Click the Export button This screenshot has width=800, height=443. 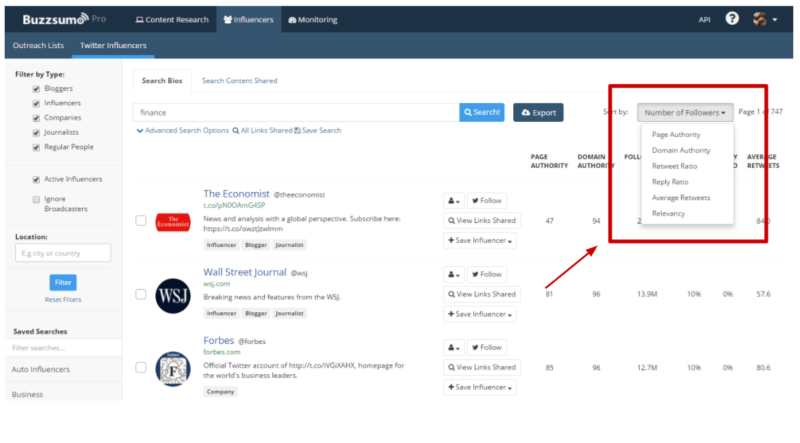click(538, 112)
